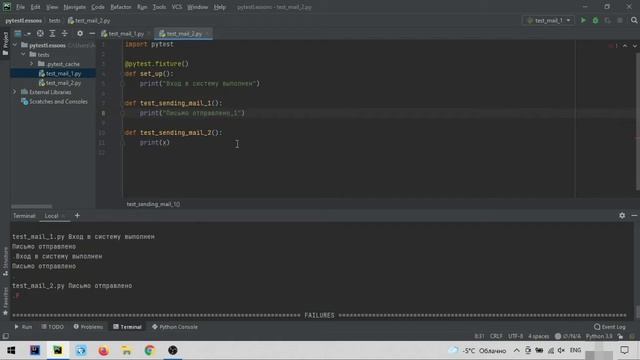Open the run configuration dropdown test_mail_1
Viewport: 640px width, 360px height.
pos(549,20)
